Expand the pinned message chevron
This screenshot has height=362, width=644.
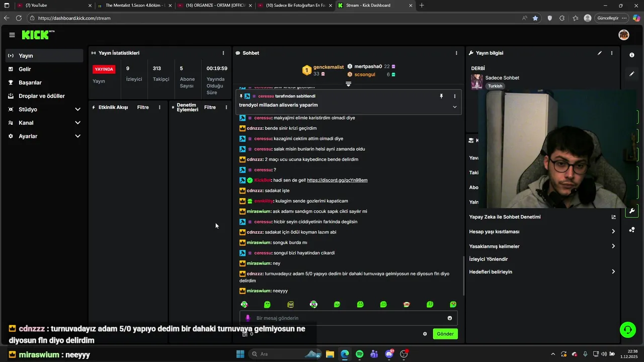(454, 107)
